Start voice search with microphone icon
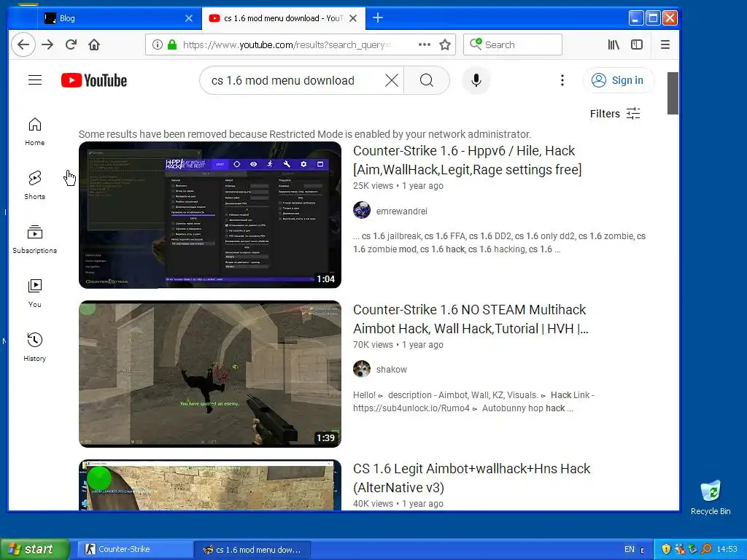The height and width of the screenshot is (560, 747). click(x=476, y=80)
